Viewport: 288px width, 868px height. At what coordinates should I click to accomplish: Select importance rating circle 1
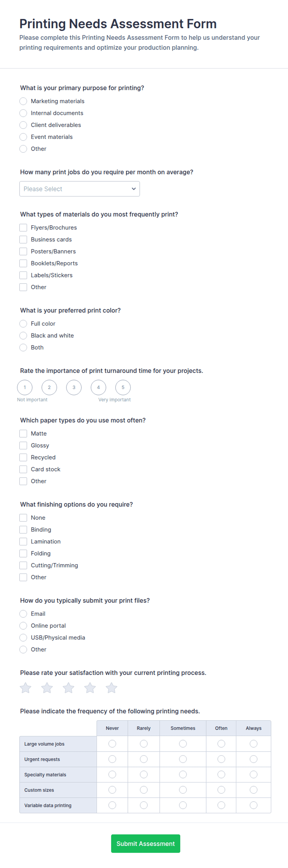[x=24, y=387]
